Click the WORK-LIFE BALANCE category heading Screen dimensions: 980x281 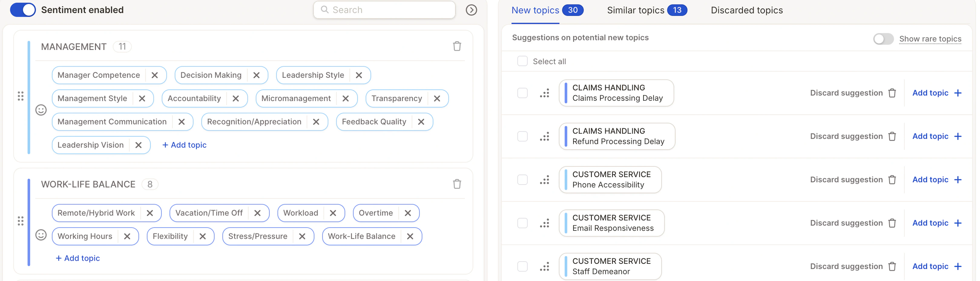[x=88, y=185]
